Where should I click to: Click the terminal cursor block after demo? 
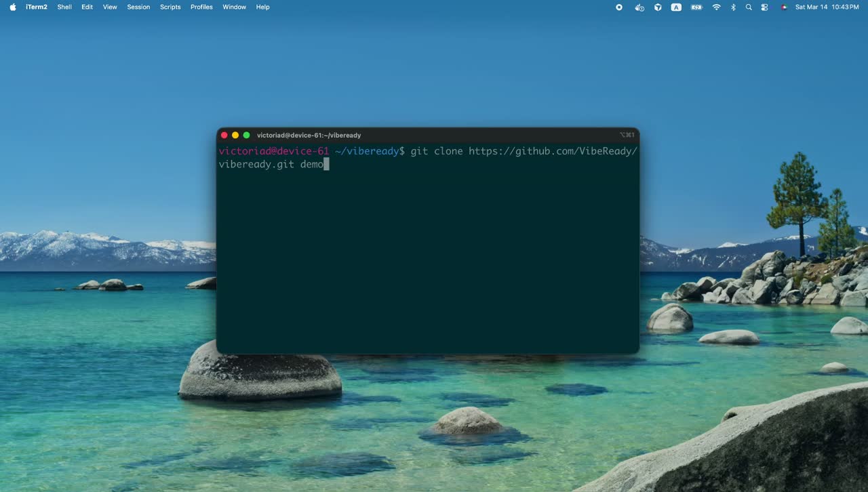tap(326, 165)
